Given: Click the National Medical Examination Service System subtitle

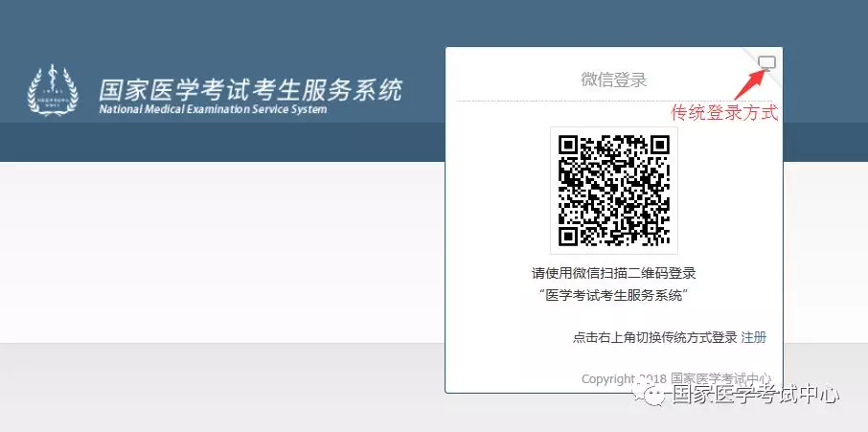Looking at the screenshot, I should (213, 109).
